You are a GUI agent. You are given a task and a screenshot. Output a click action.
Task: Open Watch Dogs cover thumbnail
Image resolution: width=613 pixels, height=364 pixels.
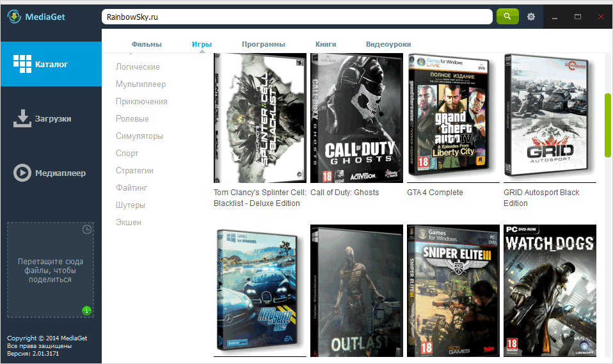(x=550, y=290)
